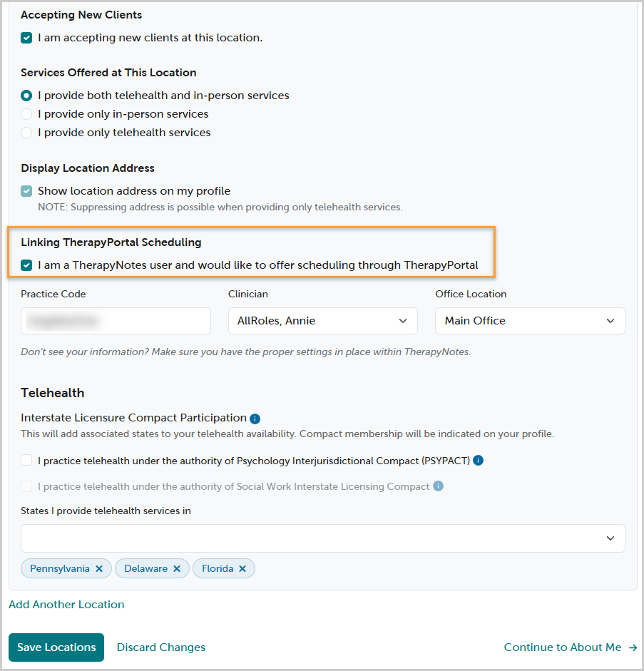The image size is (644, 671).
Task: Open the Clinician dropdown
Action: 322,321
